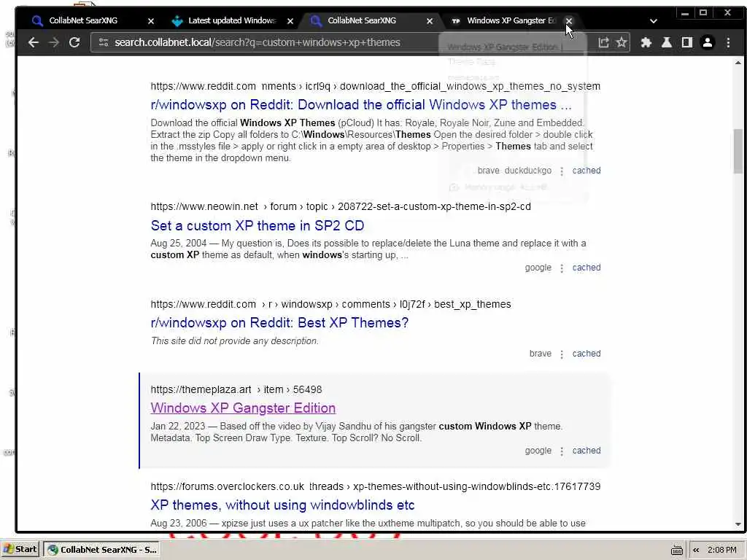Open Windows XP Gangster Edition result link
Screen dimensions: 747x560
point(243,408)
